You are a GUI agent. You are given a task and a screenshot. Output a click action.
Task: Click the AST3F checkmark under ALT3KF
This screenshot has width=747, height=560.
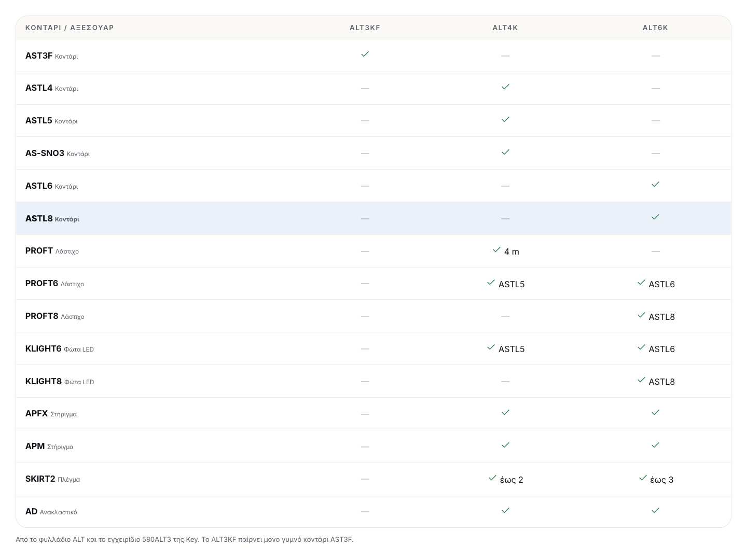(365, 54)
